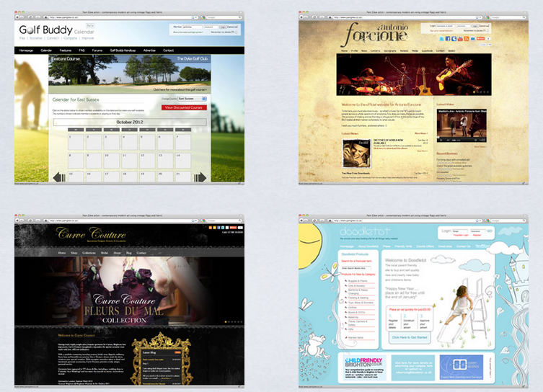
Task: Open Golf Buddy Calendar menu item
Action: [46, 50]
